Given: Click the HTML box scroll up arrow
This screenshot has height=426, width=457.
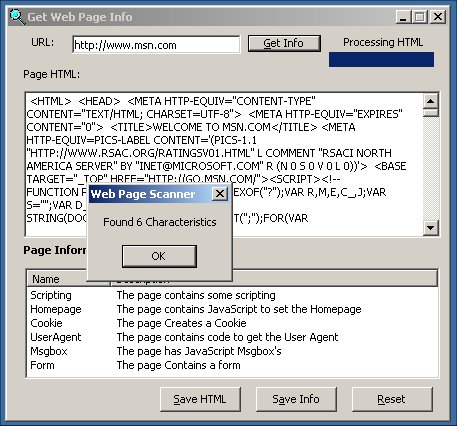Looking at the screenshot, I should pos(431,101).
